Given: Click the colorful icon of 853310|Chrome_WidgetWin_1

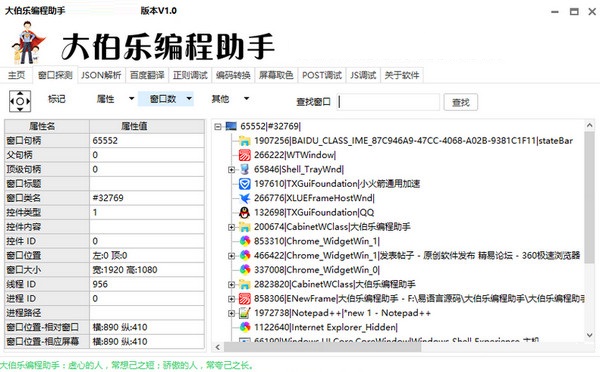Looking at the screenshot, I should pyautogui.click(x=245, y=241).
